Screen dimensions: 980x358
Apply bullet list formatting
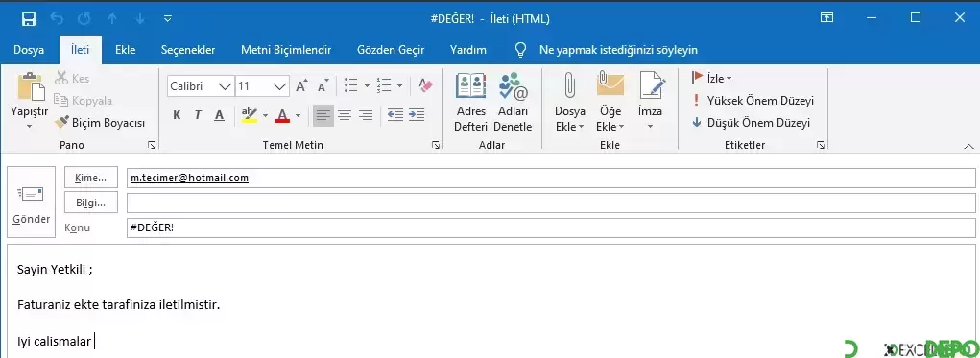351,85
